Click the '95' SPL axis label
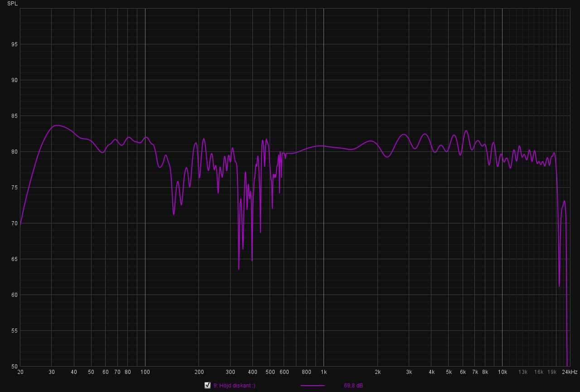Viewport: 580px width, 392px height. coord(14,44)
